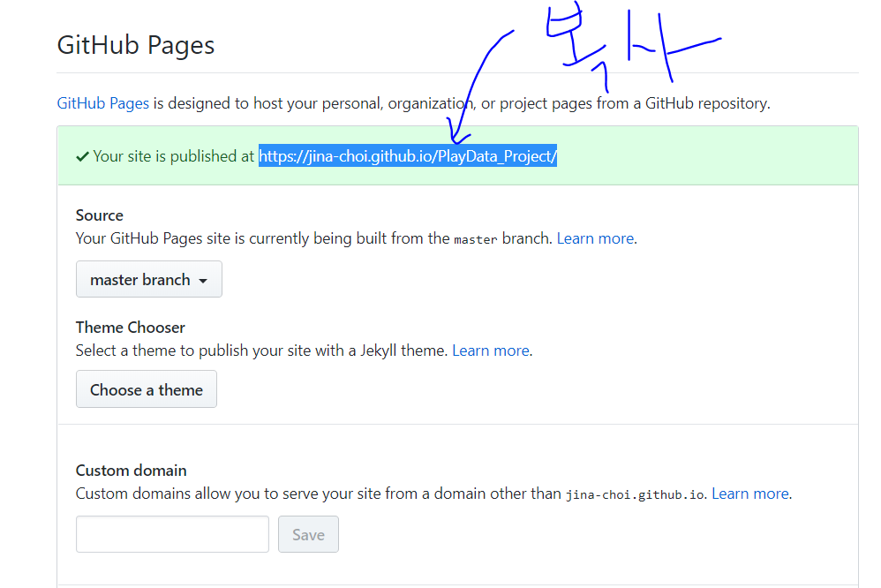Click the GitHub Pages heading
This screenshot has height=588, width=881.
pos(135,45)
